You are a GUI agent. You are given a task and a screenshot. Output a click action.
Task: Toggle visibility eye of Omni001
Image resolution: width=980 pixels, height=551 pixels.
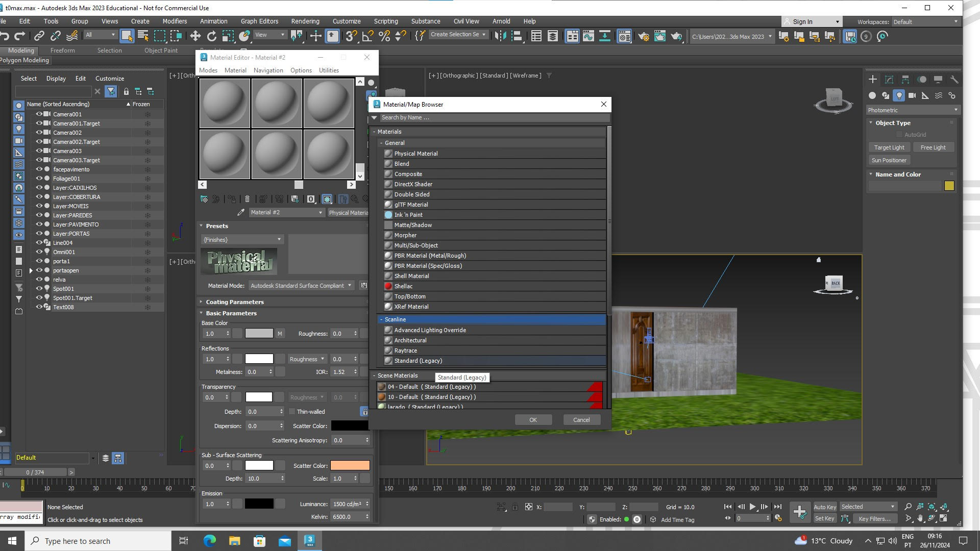(39, 252)
